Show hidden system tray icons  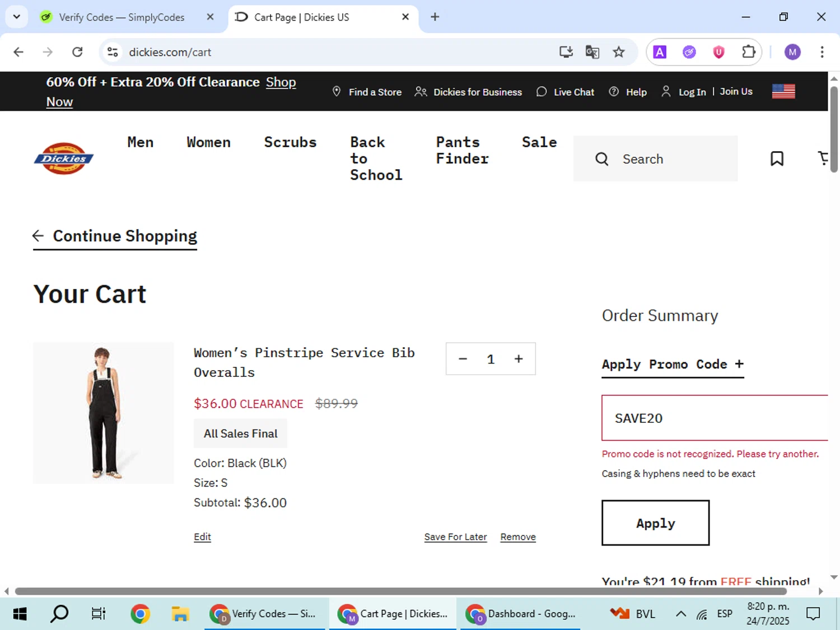(x=680, y=614)
